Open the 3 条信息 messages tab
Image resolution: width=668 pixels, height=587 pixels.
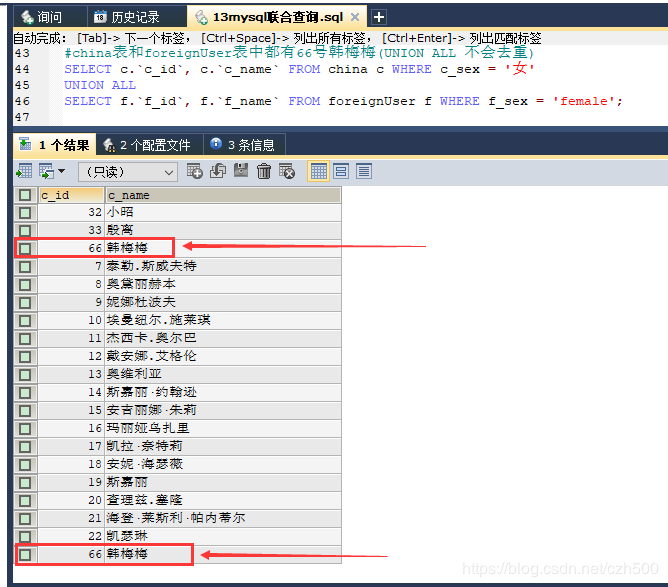click(244, 145)
